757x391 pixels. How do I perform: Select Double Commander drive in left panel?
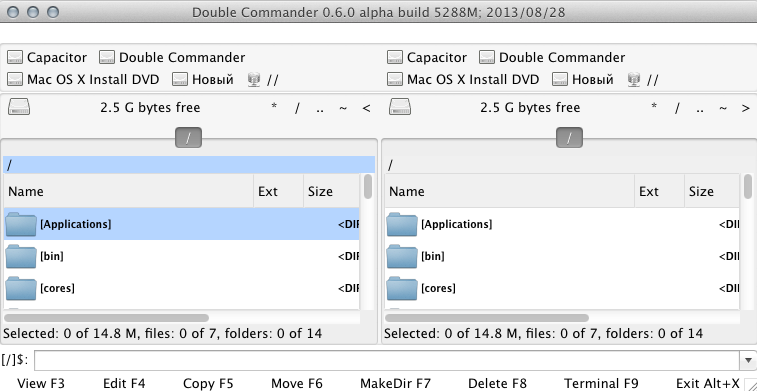pos(172,57)
